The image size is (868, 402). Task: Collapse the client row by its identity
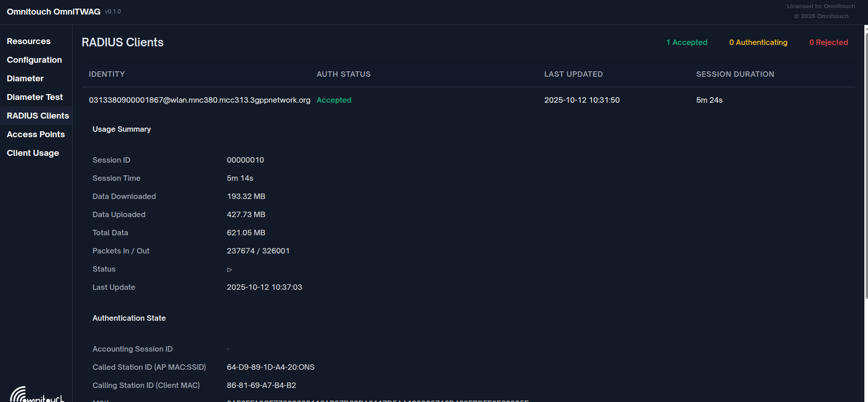pyautogui.click(x=199, y=100)
